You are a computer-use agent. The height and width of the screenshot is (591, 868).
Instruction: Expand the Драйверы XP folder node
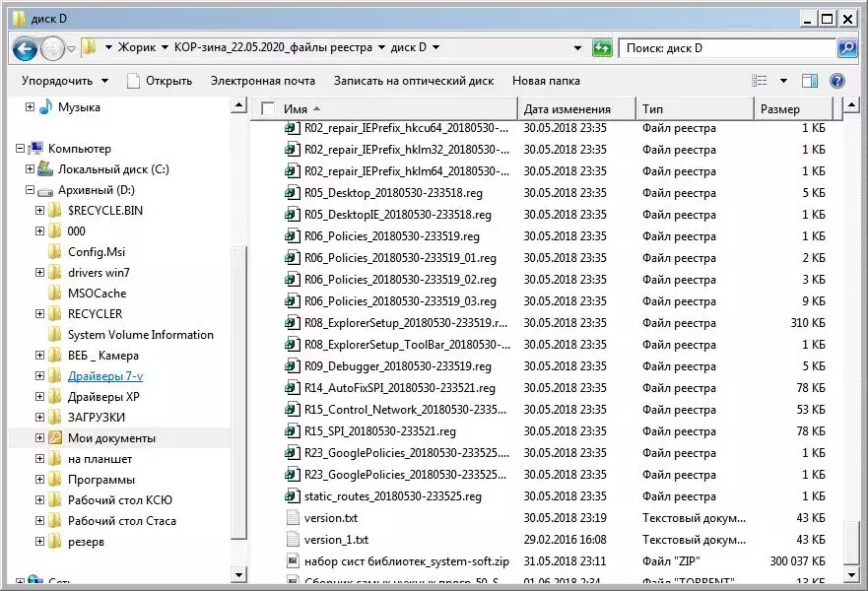click(39, 396)
